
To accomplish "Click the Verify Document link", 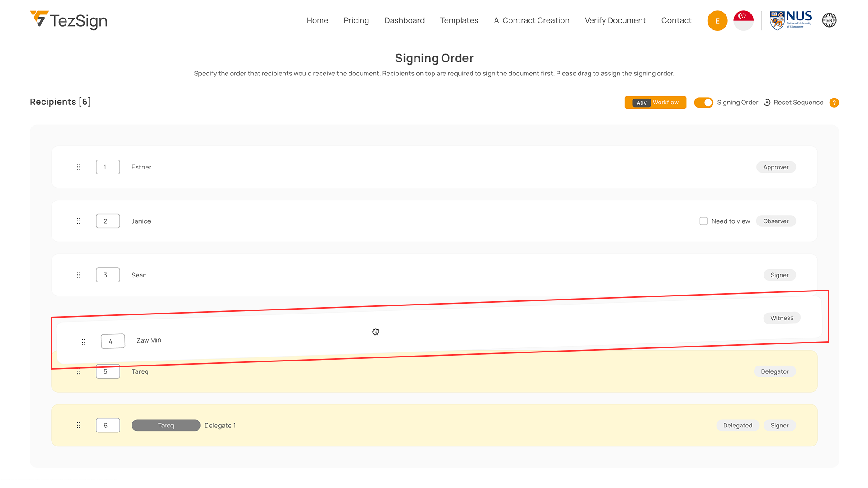I will pyautogui.click(x=615, y=20).
